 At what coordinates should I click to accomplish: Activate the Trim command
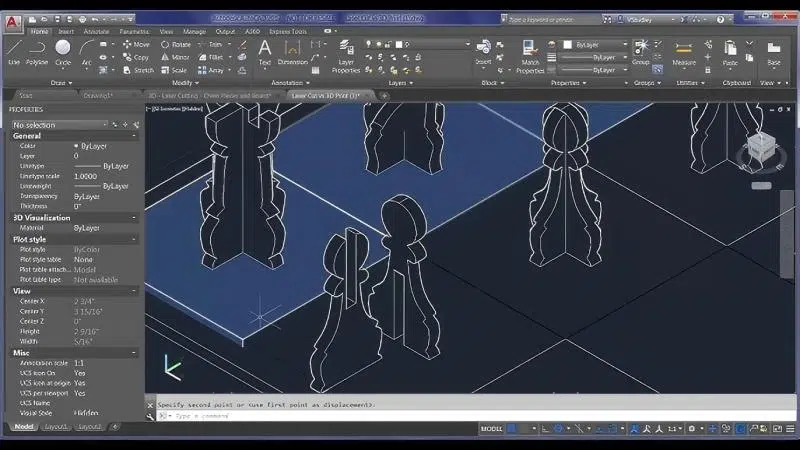pyautogui.click(x=211, y=44)
